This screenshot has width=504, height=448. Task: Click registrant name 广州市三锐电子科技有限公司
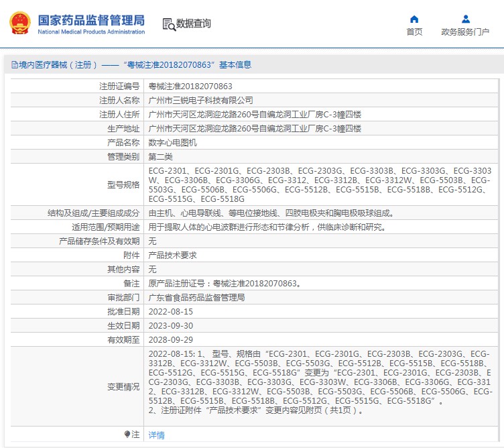click(200, 101)
